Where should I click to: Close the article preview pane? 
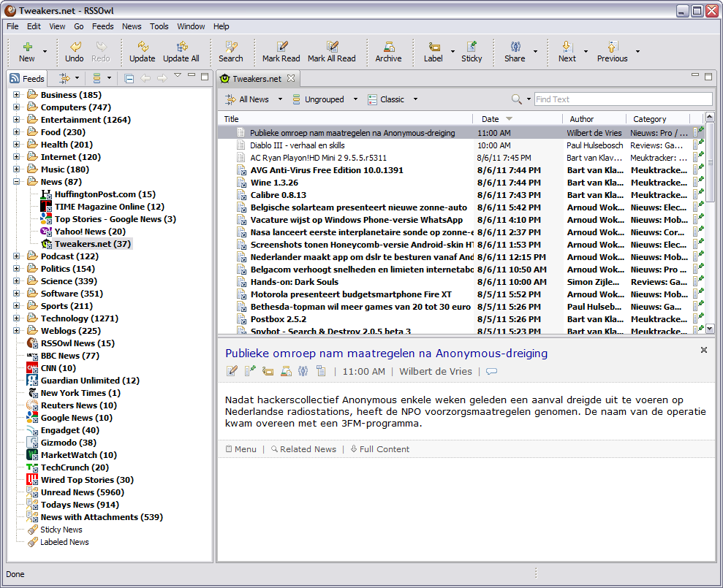[704, 350]
